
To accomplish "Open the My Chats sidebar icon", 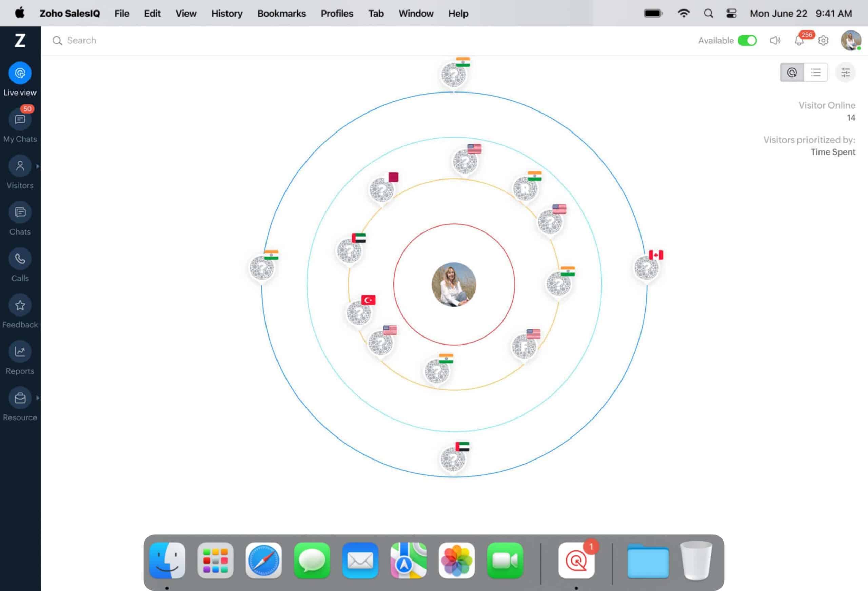I will 20,120.
